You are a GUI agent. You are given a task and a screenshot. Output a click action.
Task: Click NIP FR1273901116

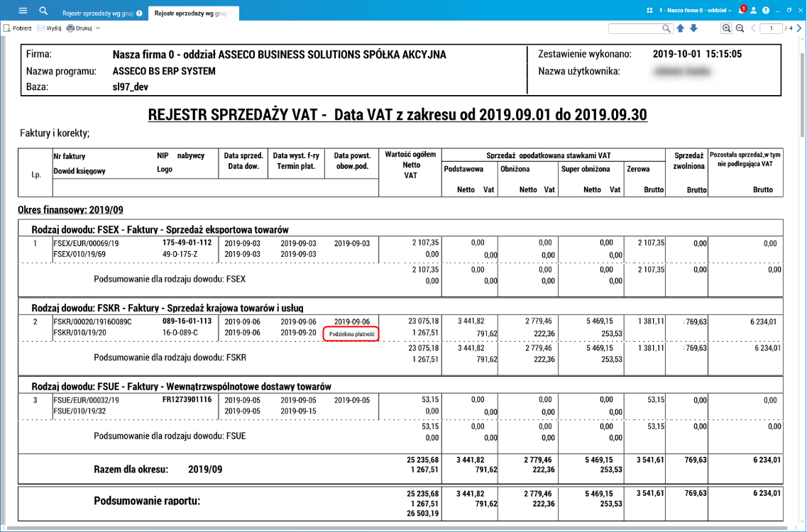187,399
